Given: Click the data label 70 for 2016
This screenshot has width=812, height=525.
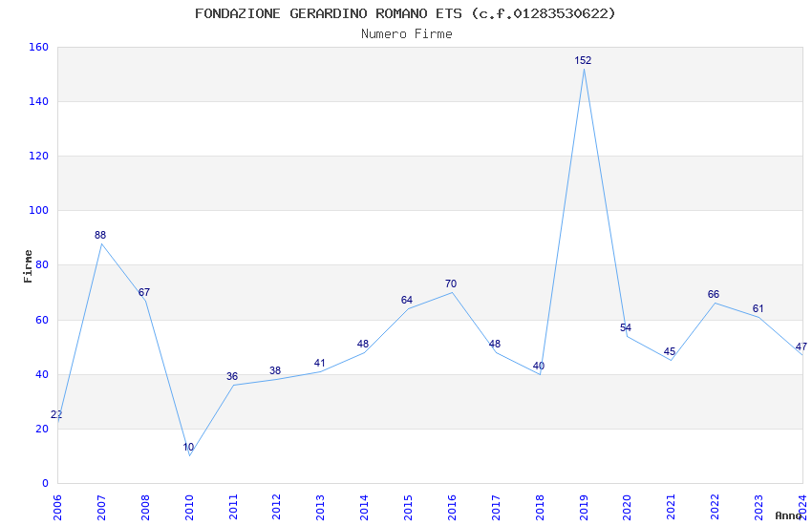Looking at the screenshot, I should pyautogui.click(x=451, y=283).
